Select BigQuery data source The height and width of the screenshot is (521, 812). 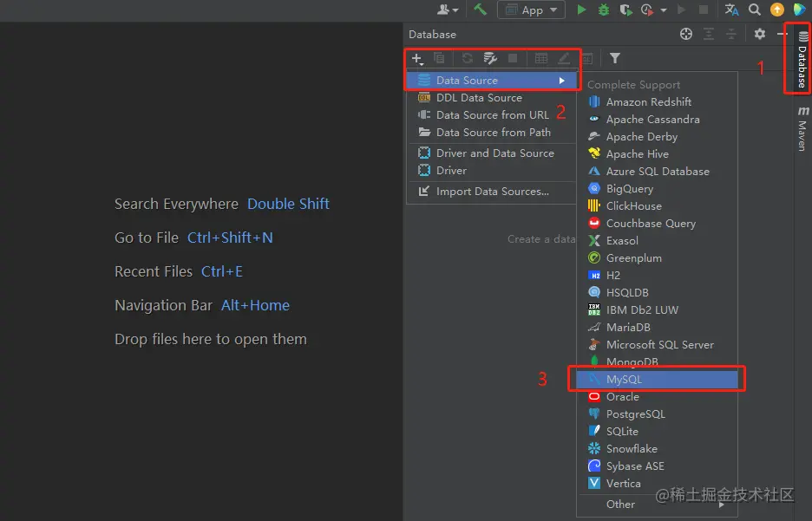tap(657, 189)
